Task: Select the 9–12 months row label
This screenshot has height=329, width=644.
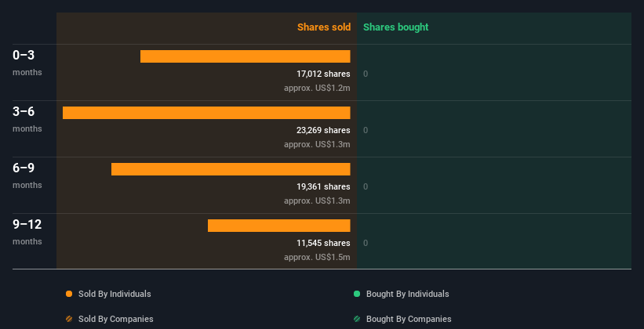Action: [x=27, y=232]
